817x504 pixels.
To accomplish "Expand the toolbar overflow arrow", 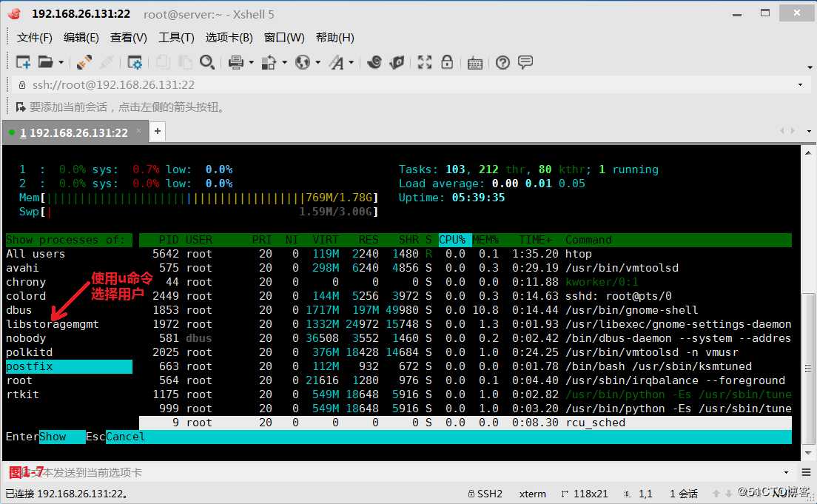I will click(809, 67).
